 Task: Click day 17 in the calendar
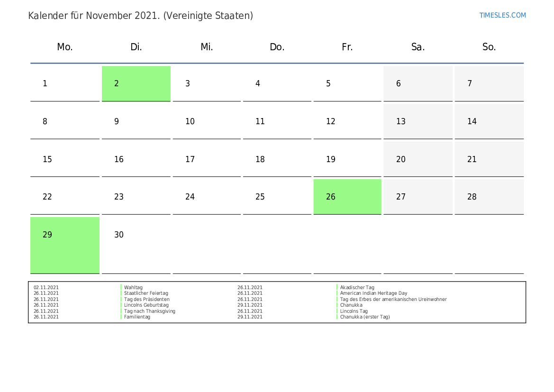pyautogui.click(x=207, y=159)
